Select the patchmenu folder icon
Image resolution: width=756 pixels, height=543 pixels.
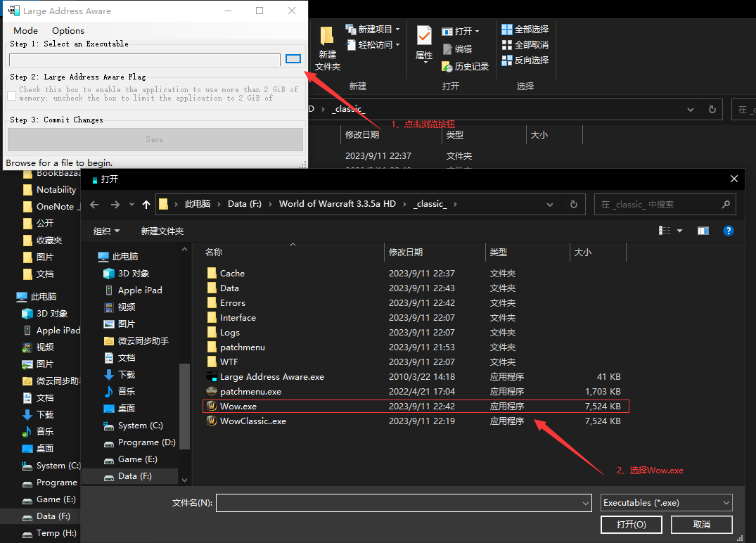(x=212, y=347)
